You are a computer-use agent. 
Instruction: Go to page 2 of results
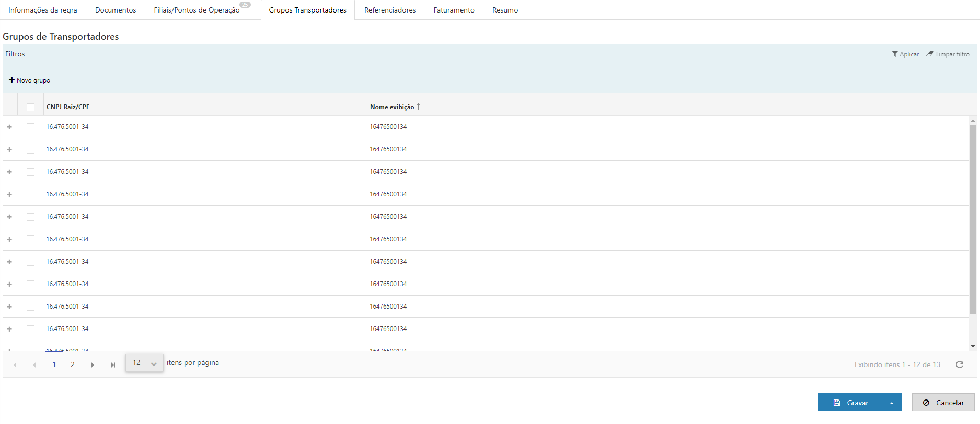point(73,364)
